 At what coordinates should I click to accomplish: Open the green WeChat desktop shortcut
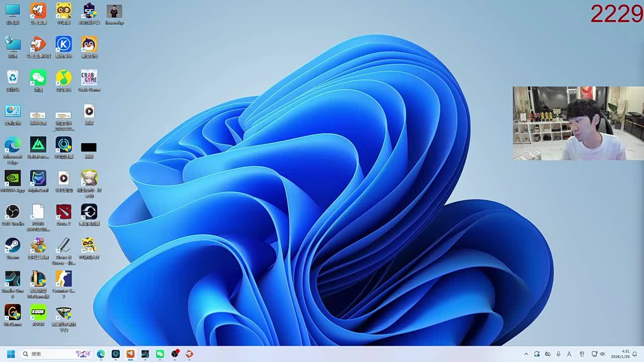click(x=38, y=78)
